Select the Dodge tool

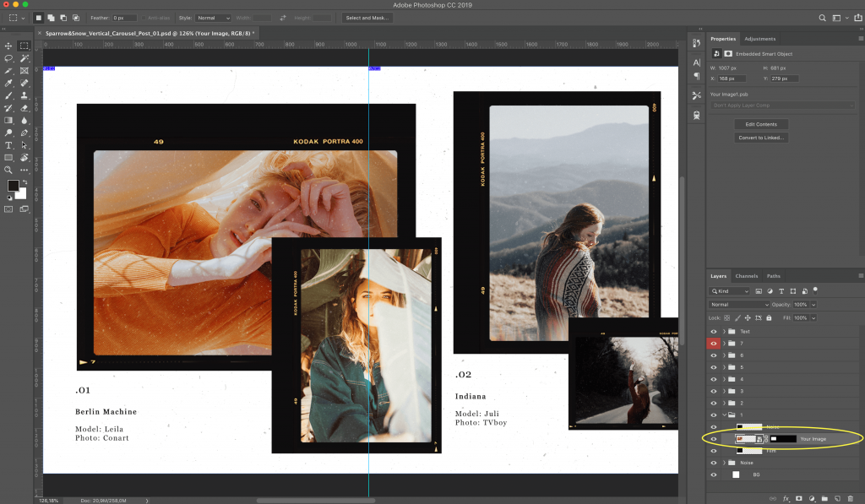[8, 133]
